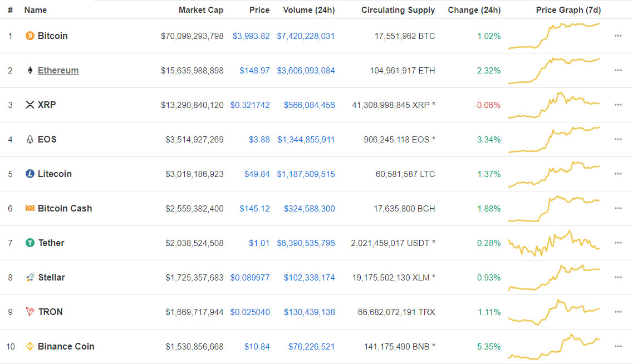
Task: Open the more options menu for XRP
Action: [x=618, y=105]
